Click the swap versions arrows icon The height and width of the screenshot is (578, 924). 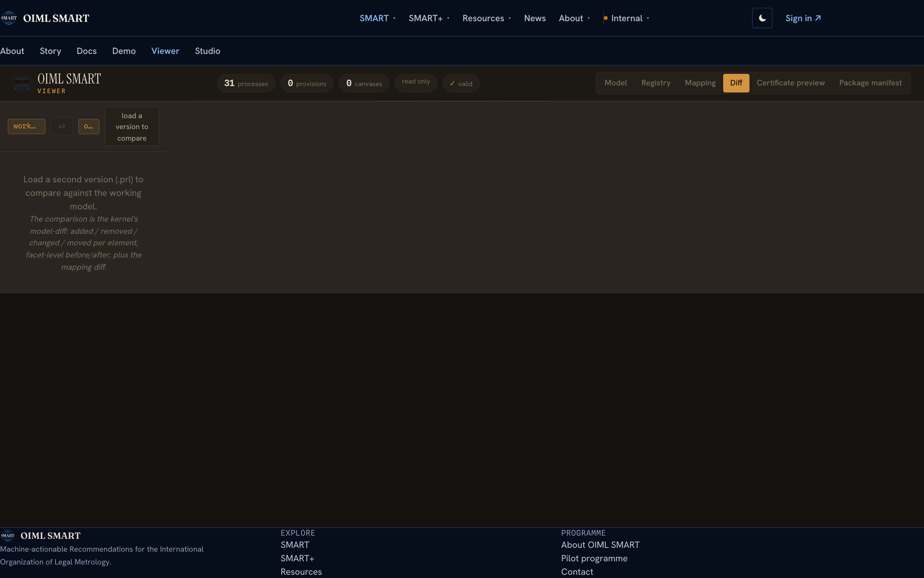pos(62,126)
